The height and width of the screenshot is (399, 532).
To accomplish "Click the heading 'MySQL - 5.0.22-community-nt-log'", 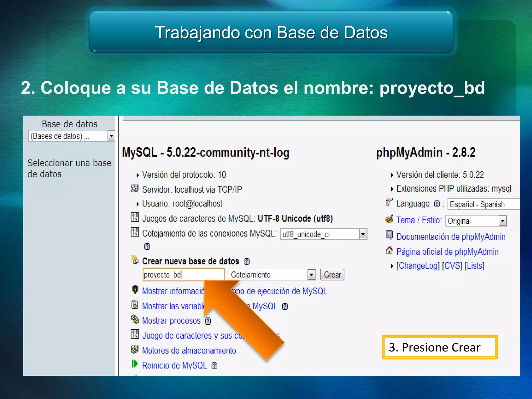I will 206,152.
